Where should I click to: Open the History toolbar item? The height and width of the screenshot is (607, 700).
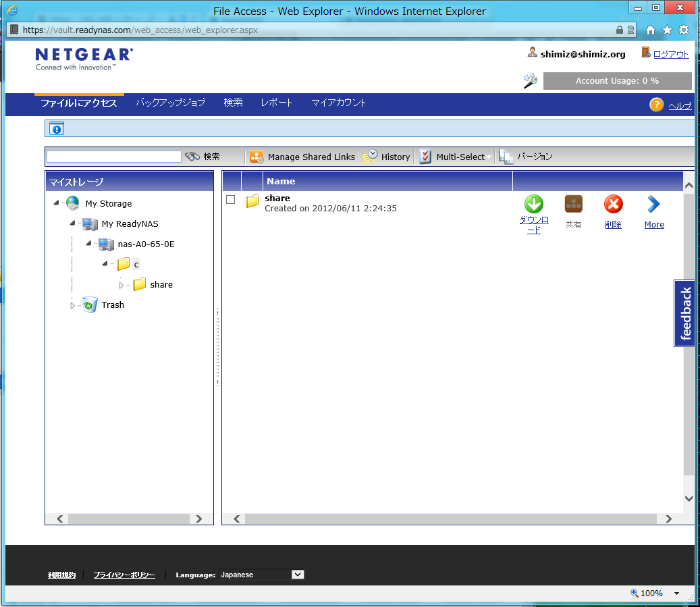click(387, 157)
